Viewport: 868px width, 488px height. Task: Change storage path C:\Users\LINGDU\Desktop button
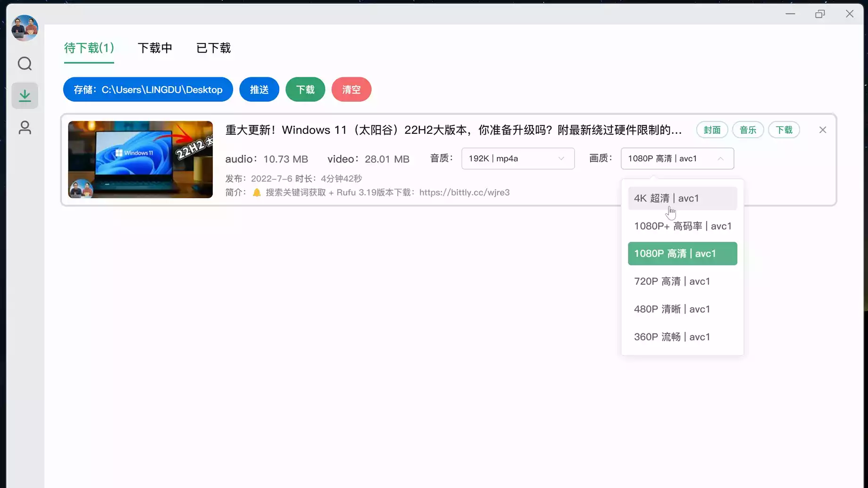(148, 90)
